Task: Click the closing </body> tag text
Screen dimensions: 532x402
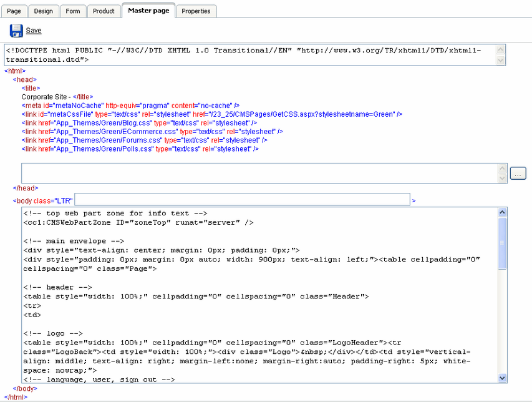Action: tap(25, 388)
